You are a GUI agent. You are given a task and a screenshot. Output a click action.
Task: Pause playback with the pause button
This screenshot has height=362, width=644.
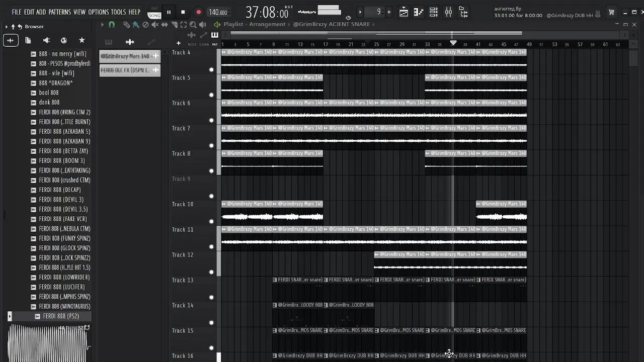click(169, 12)
